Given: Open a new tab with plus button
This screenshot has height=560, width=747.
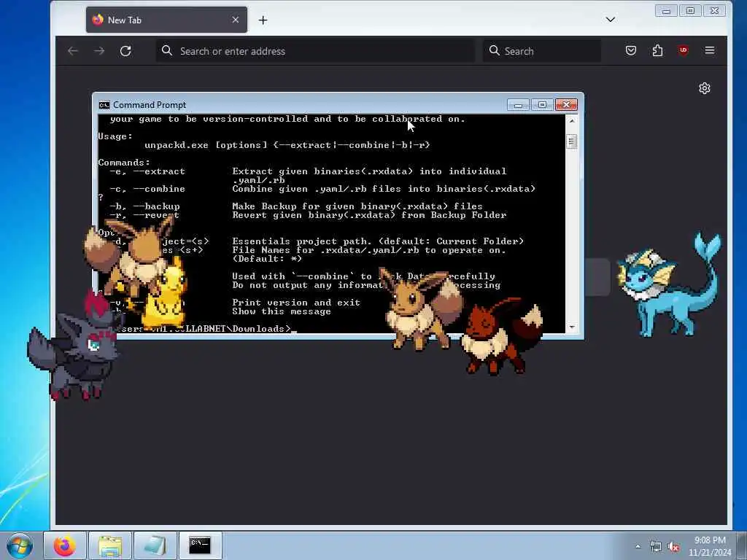Looking at the screenshot, I should 263,20.
